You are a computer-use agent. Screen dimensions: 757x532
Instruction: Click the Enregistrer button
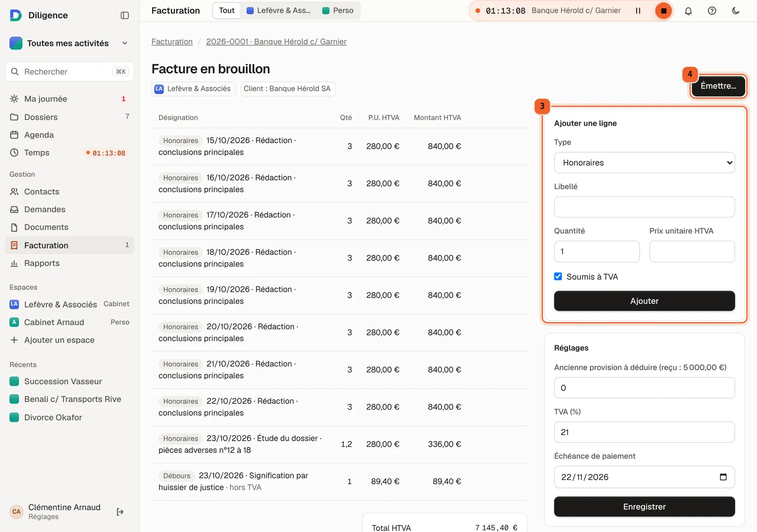tap(644, 507)
